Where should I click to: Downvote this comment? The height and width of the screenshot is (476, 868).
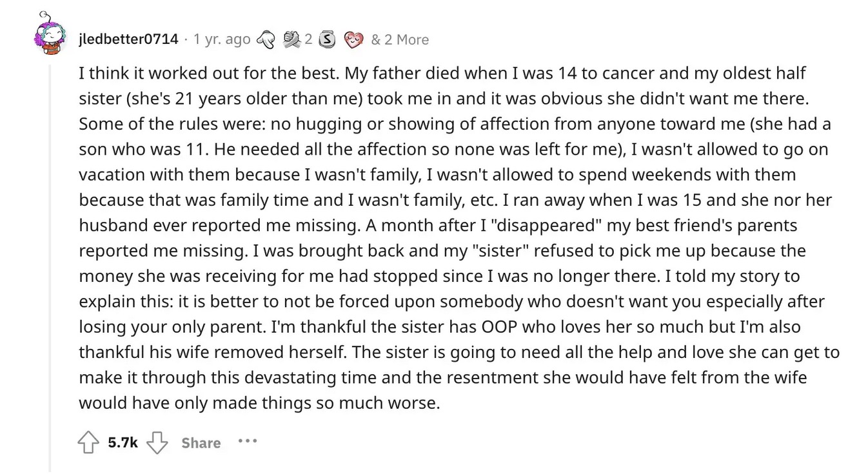click(x=157, y=442)
